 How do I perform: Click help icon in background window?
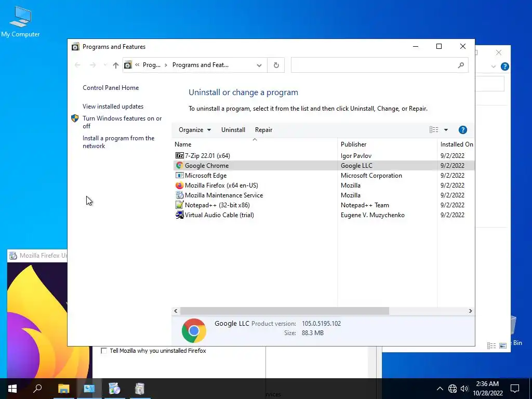505,66
